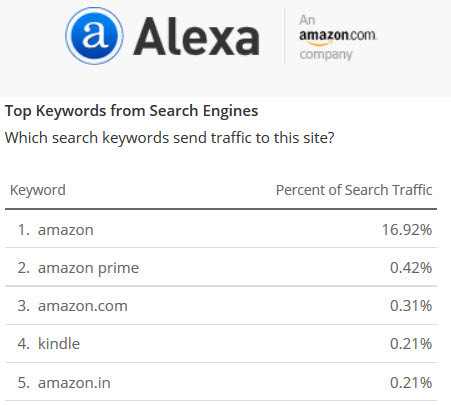Click the amazon.com company logo
Screen dimensions: 451x405
click(x=338, y=37)
